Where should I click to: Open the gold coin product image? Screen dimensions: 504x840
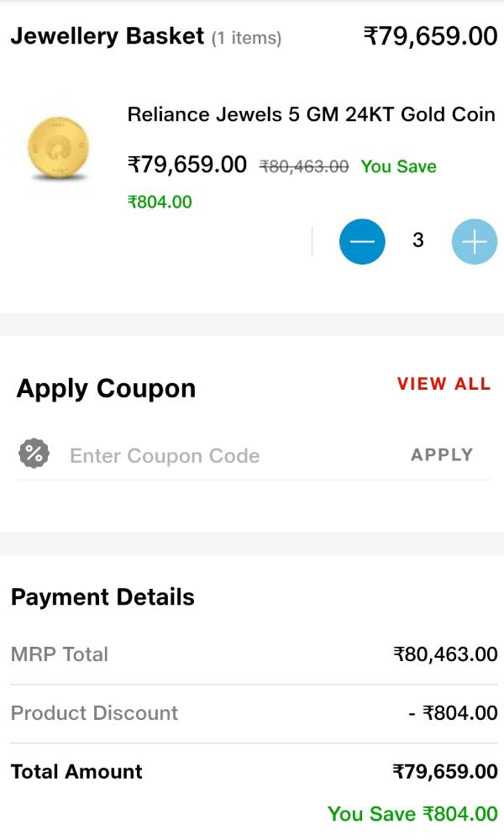click(60, 147)
